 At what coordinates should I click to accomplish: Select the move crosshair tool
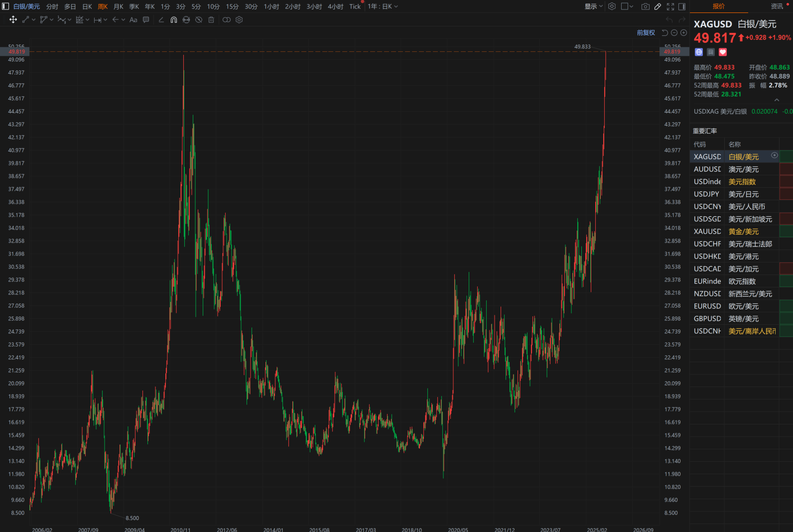tap(13, 20)
